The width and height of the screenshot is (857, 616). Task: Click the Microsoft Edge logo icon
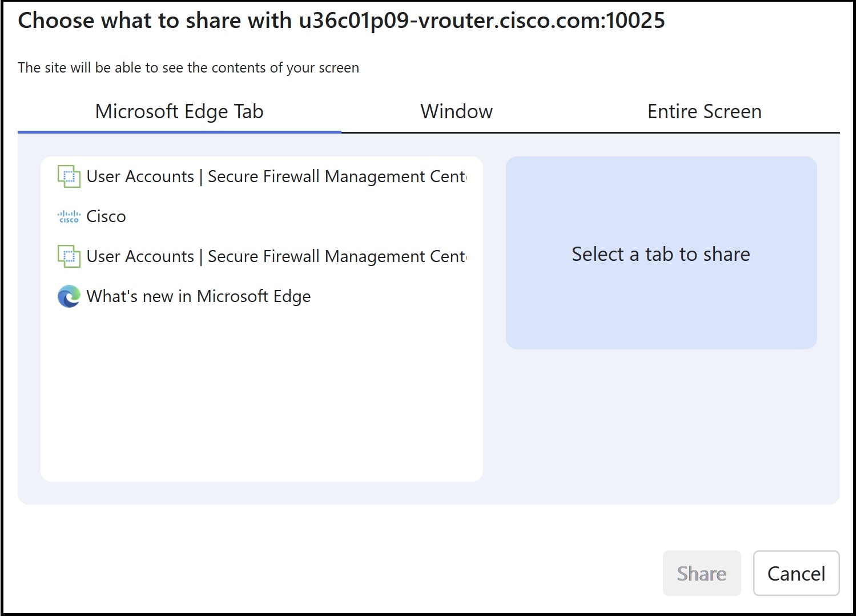coord(69,296)
